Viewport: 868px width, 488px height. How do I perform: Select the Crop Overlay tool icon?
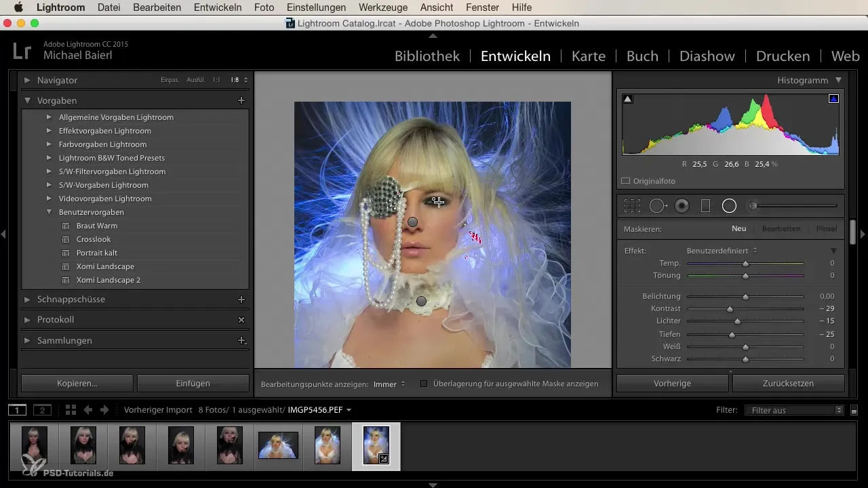632,206
